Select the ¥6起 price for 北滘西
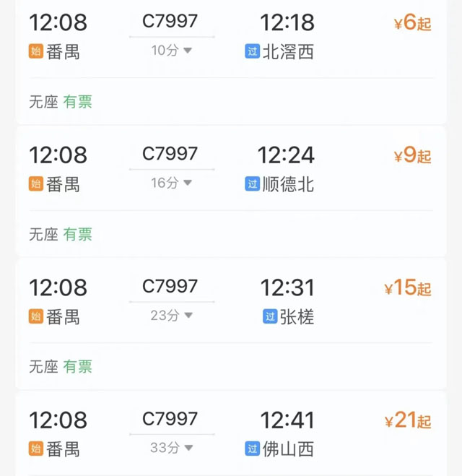Viewport: 462px width, 476px height. 412,23
